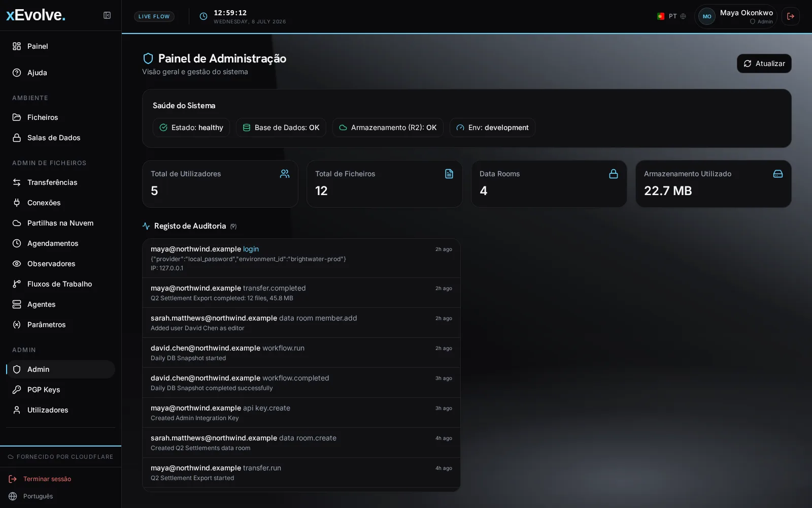
Task: Open Maya Okonkwo user menu
Action: coord(736,16)
